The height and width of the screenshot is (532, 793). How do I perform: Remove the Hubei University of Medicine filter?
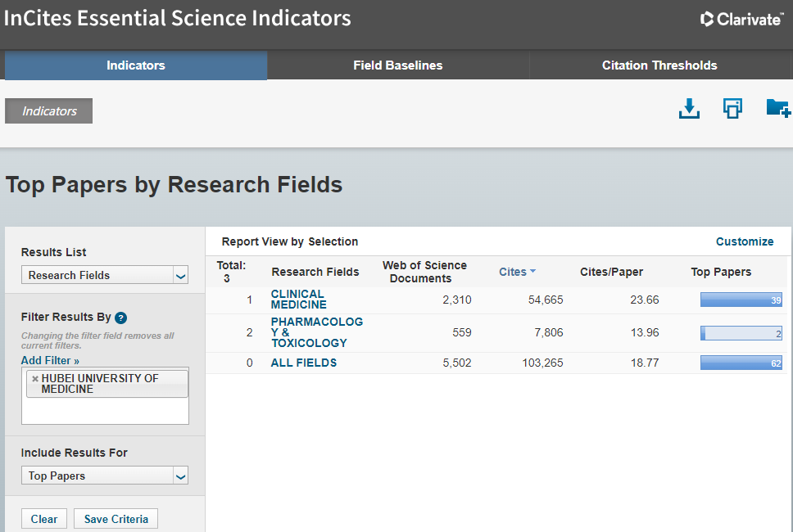(x=35, y=379)
